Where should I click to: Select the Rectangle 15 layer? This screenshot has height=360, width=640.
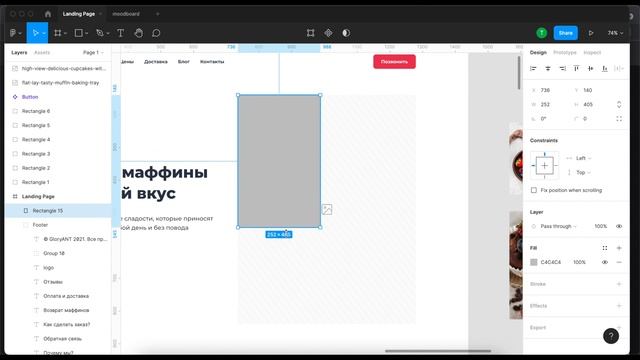[x=58, y=211]
